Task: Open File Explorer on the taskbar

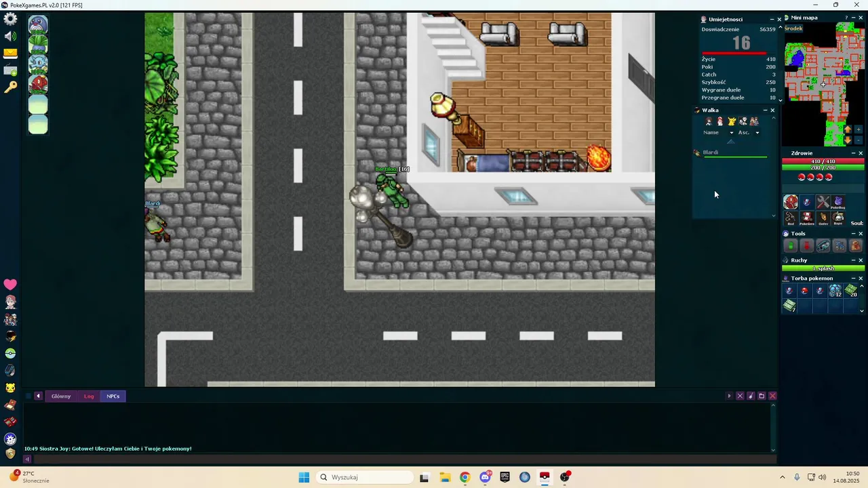Action: pos(445,477)
